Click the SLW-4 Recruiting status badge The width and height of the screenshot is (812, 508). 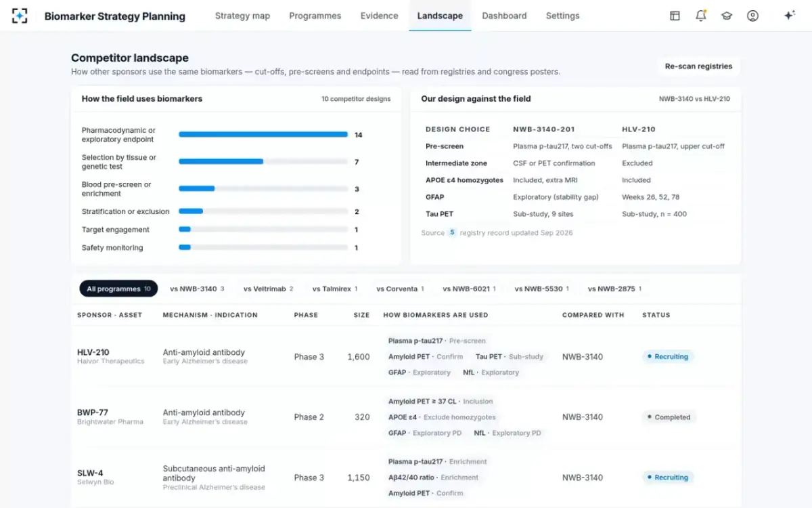click(668, 478)
